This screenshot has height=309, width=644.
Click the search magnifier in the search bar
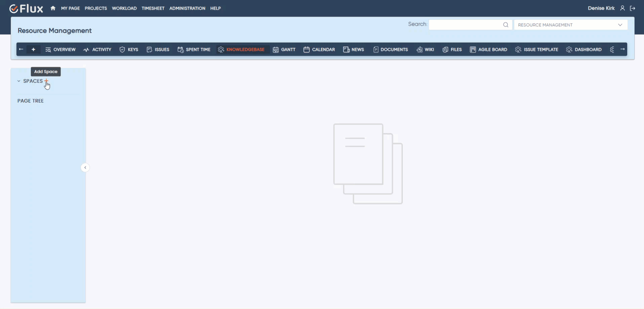click(506, 25)
